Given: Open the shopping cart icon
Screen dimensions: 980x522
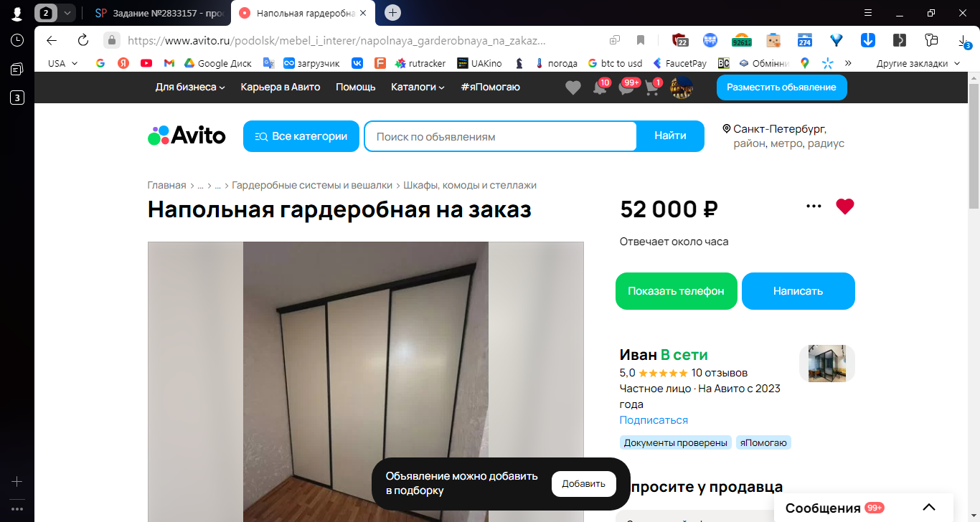Looking at the screenshot, I should coord(652,87).
